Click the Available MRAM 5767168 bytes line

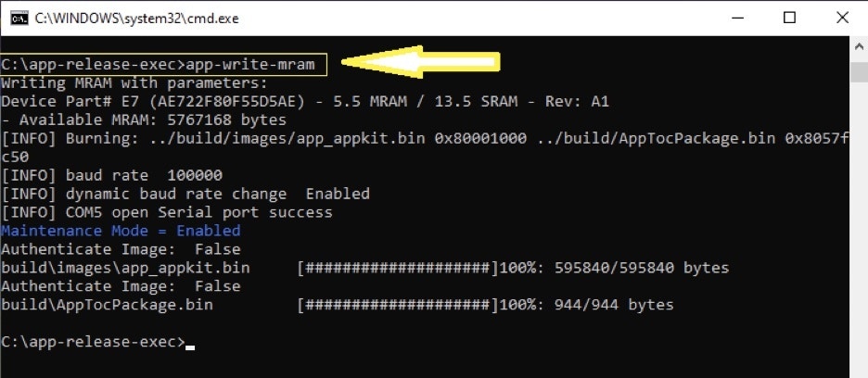coord(144,120)
